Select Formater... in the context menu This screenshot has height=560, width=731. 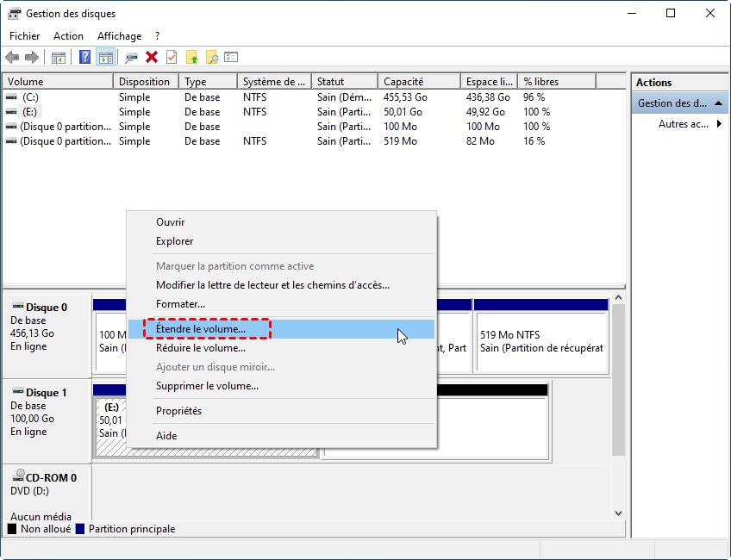(282, 304)
